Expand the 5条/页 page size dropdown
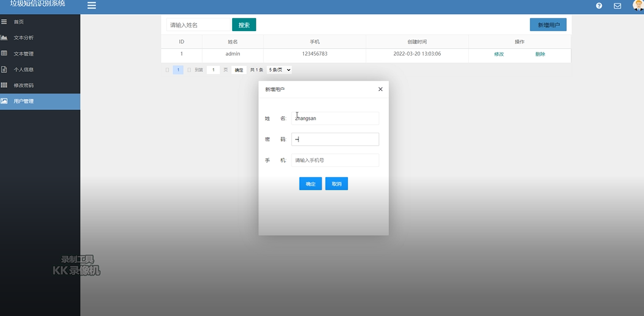The width and height of the screenshot is (644, 316). (280, 70)
